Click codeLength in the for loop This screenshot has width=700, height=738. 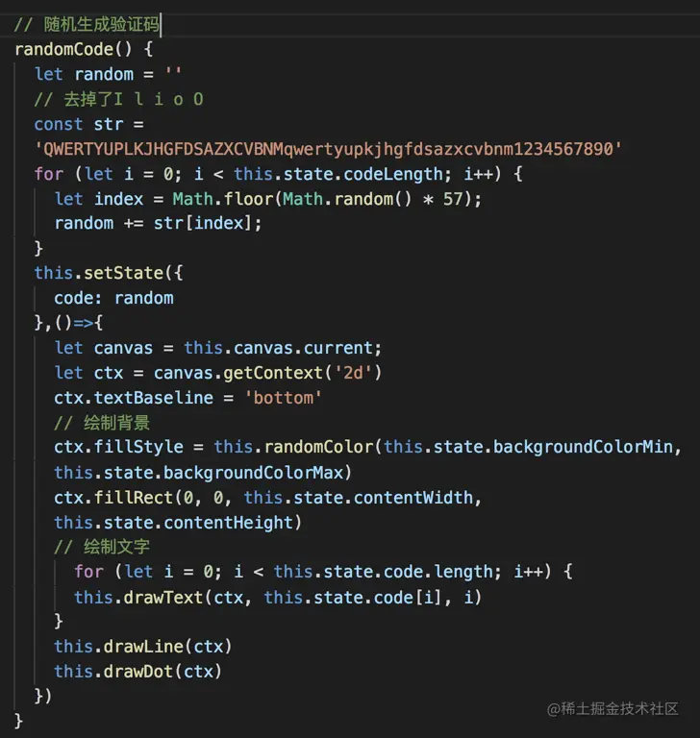point(393,174)
